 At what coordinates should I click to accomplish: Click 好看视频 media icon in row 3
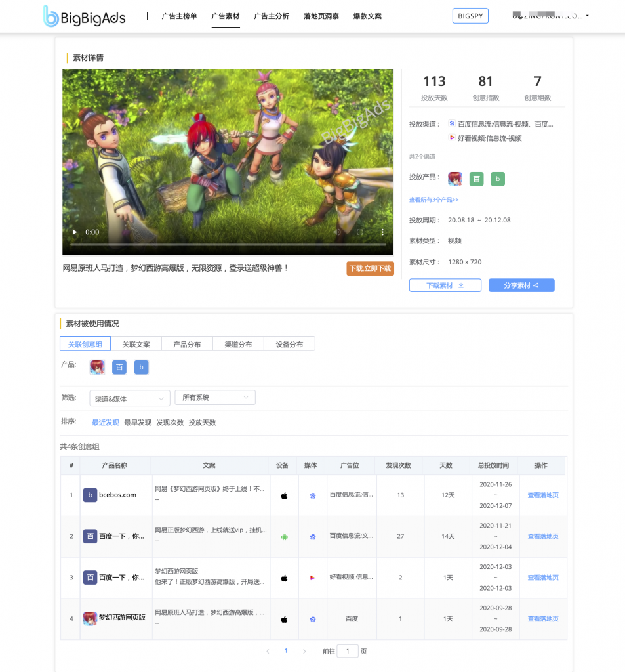pos(312,577)
